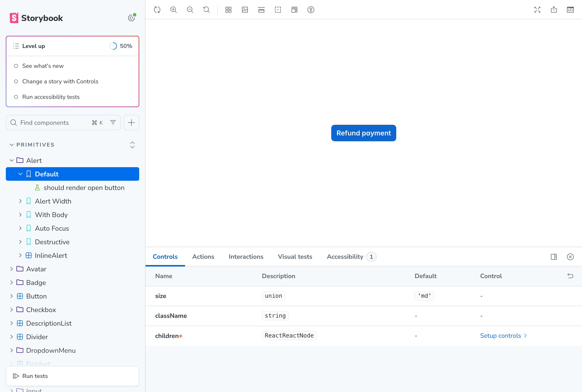Select 'Run accessibility tests' checklist circle
582x392 pixels.
coord(16,97)
